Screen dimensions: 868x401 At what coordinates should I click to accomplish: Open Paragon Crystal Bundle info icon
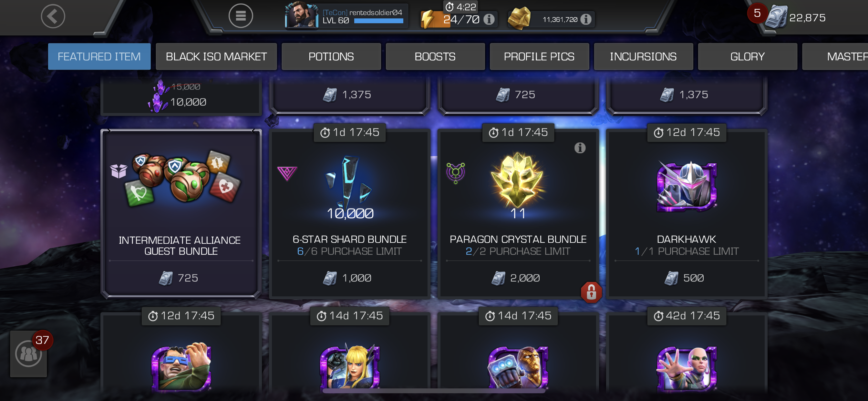[x=580, y=148]
